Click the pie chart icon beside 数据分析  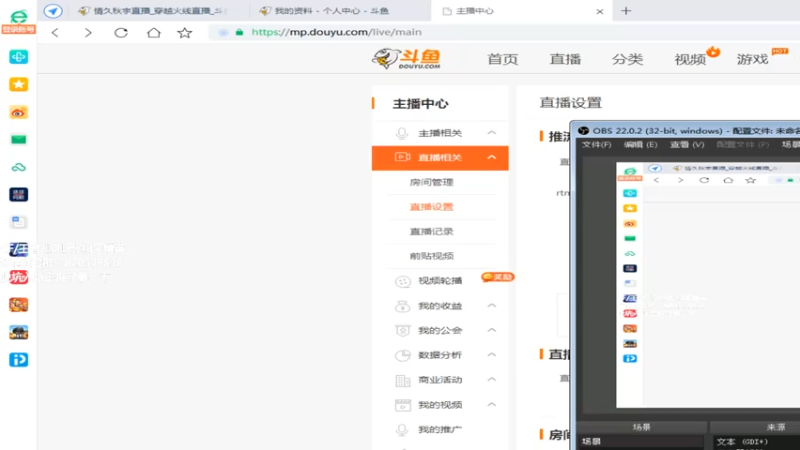403,355
